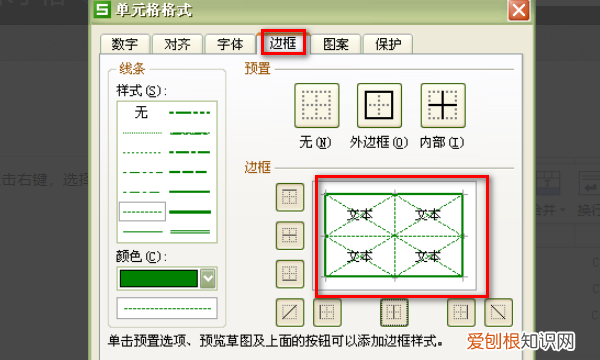Switch to the 图案 tab

click(x=336, y=44)
